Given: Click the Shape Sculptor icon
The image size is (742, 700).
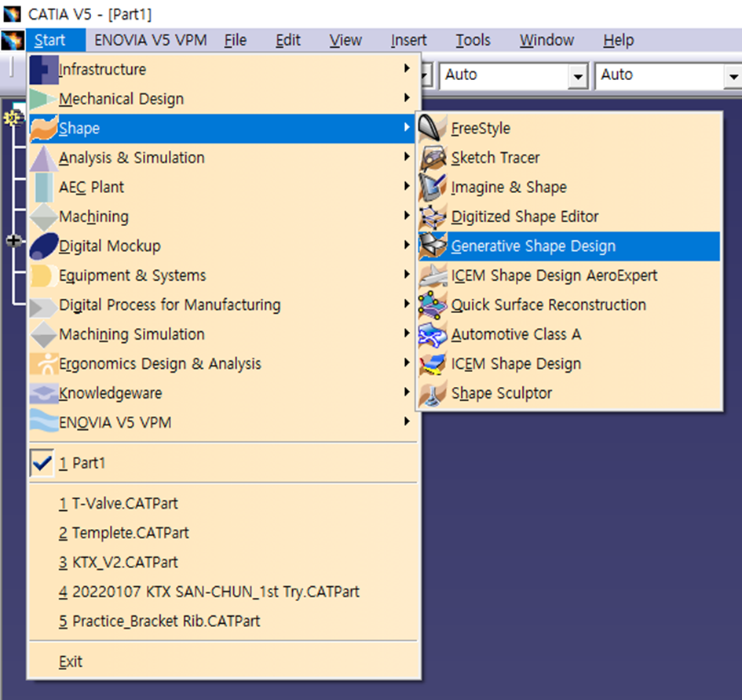Looking at the screenshot, I should [433, 393].
